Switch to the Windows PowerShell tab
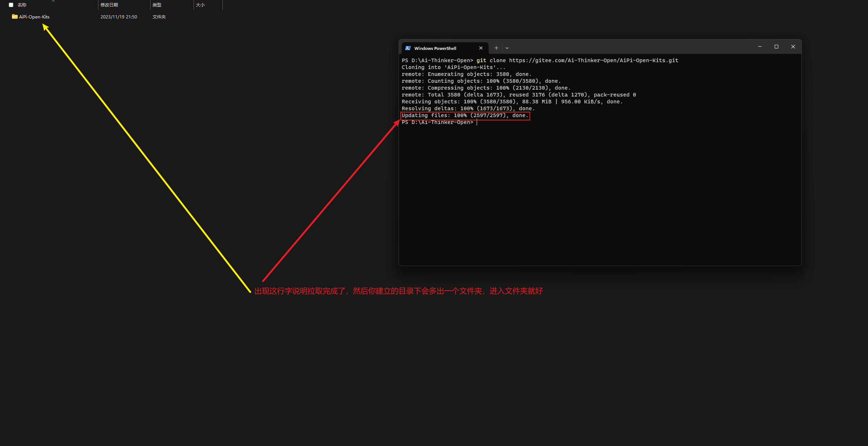 point(445,48)
